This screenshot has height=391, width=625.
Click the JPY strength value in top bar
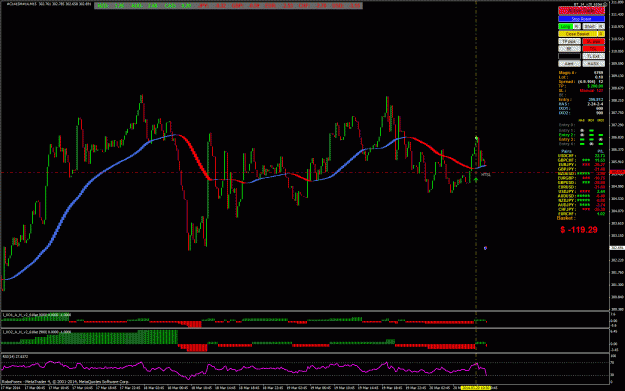[220, 6]
